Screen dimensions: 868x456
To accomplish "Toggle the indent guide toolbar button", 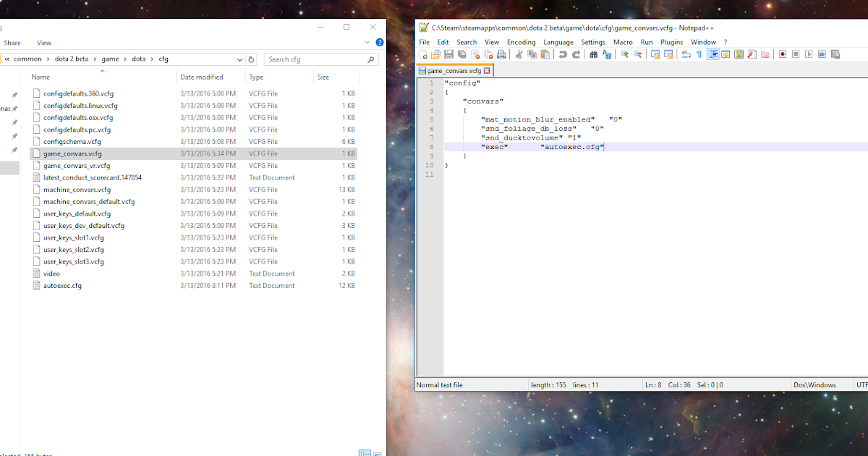I will [713, 54].
